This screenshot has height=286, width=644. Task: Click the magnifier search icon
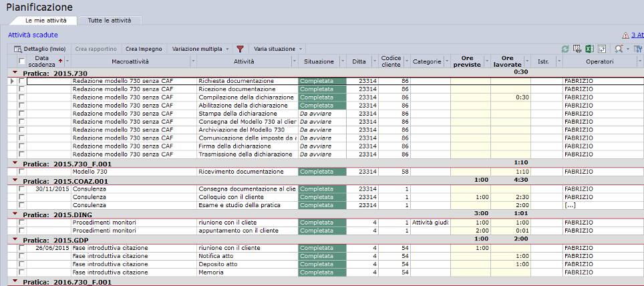point(619,49)
